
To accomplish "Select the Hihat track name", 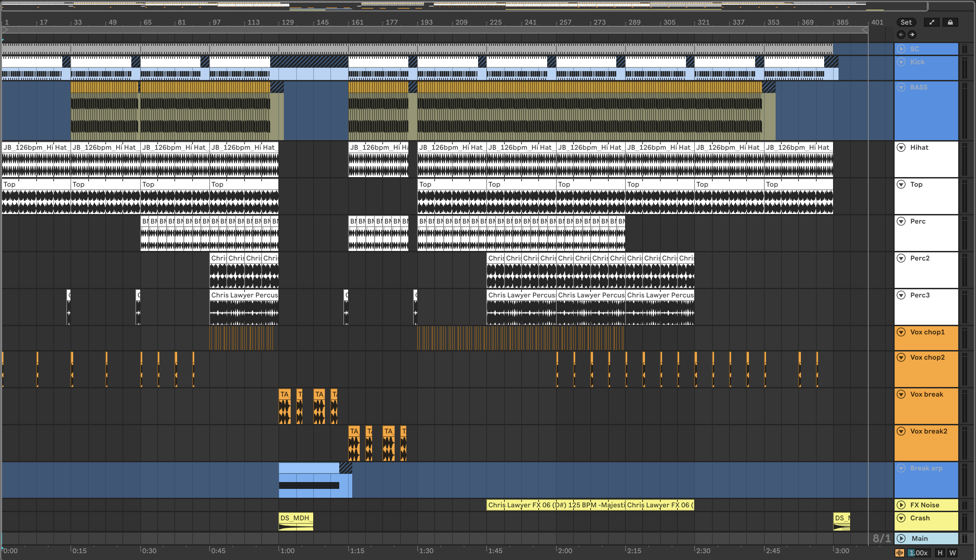I will click(x=919, y=147).
